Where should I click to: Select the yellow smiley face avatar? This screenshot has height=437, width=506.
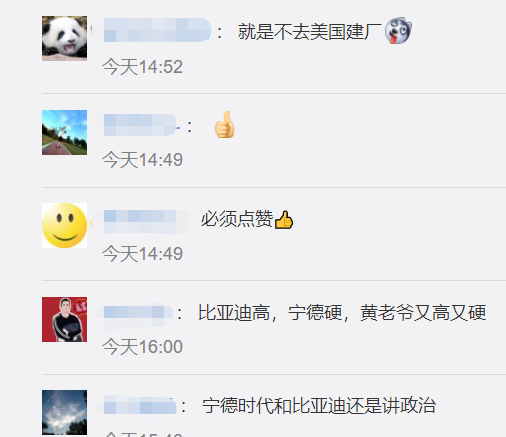pos(64,225)
